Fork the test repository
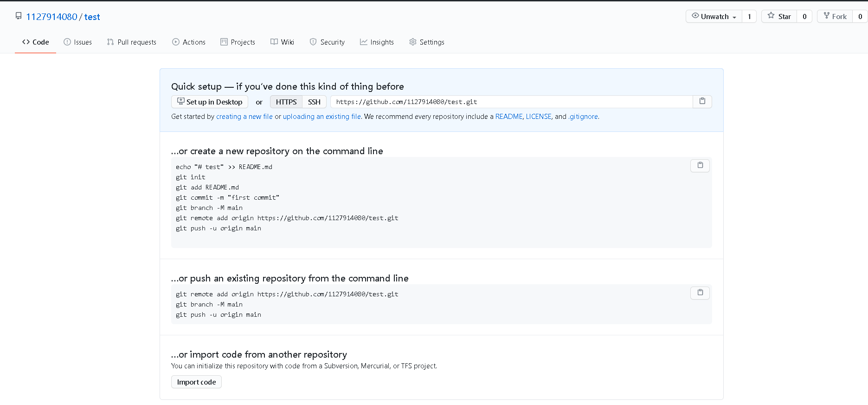Image resolution: width=868 pixels, height=405 pixels. tap(835, 16)
